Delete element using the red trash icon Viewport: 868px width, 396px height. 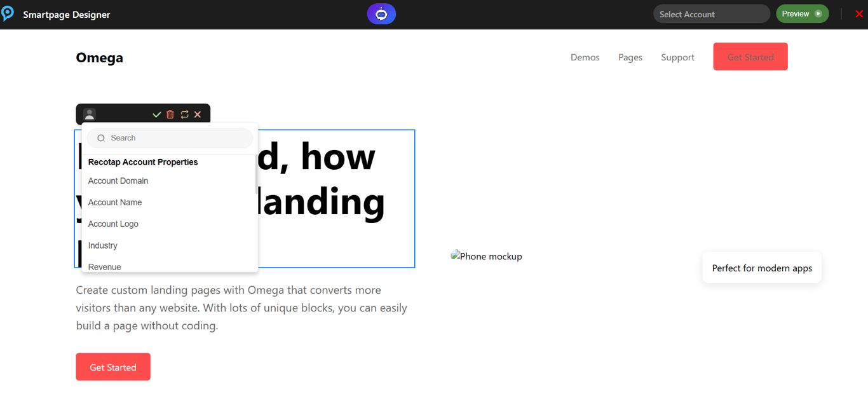pos(170,114)
